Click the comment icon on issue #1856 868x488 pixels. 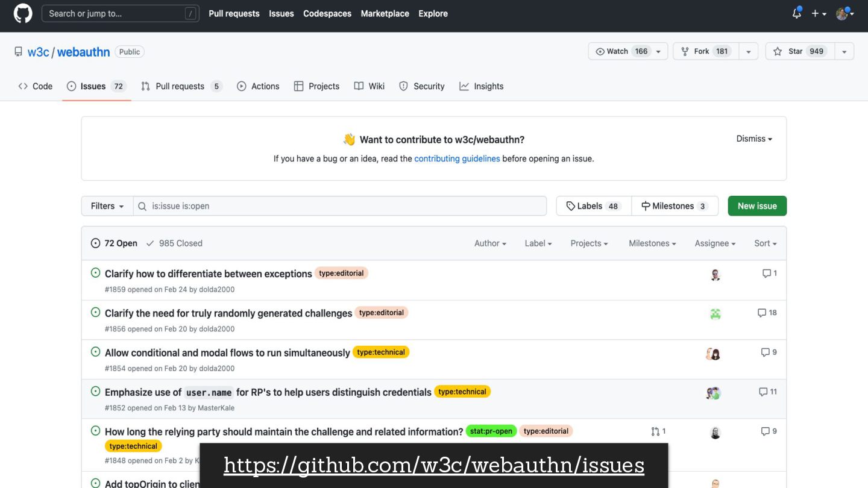pos(762,313)
